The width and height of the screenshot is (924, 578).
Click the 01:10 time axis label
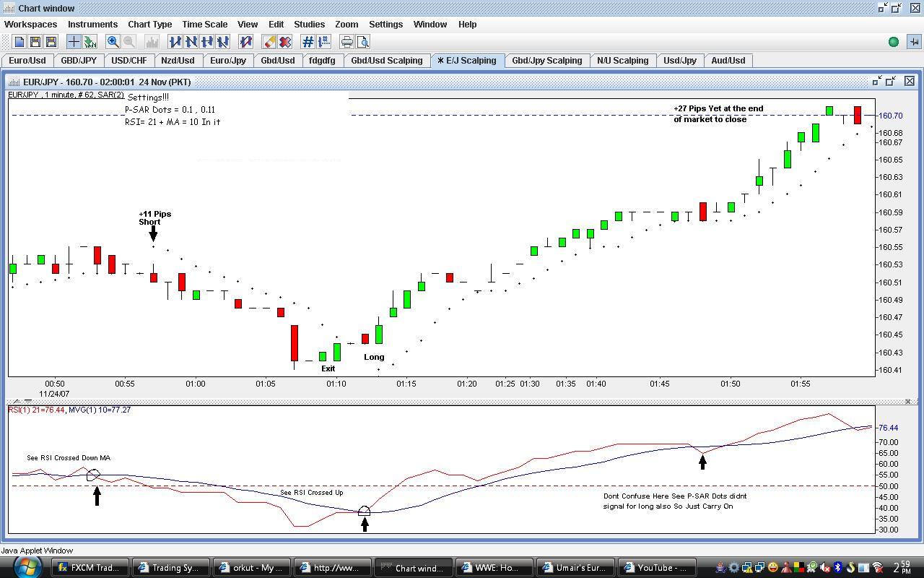[336, 384]
